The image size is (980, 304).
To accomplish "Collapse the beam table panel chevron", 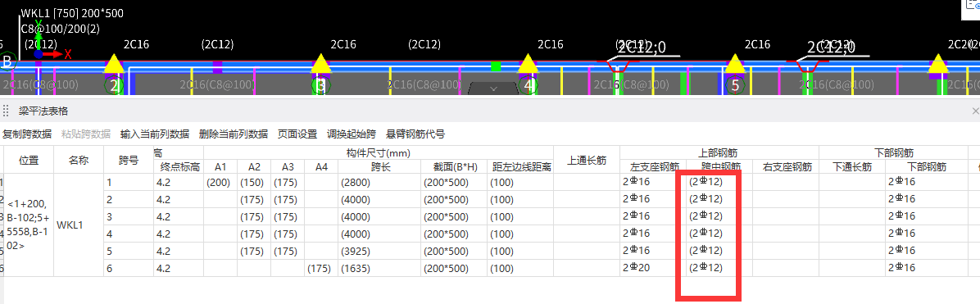I will click(493, 88).
